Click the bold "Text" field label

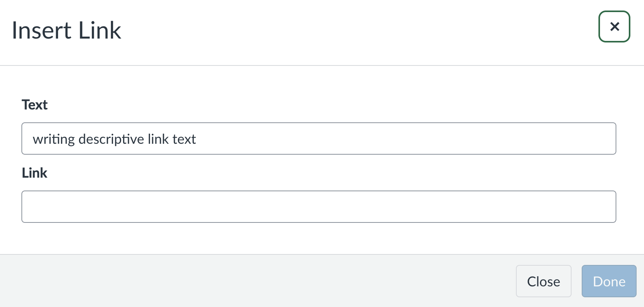point(35,105)
